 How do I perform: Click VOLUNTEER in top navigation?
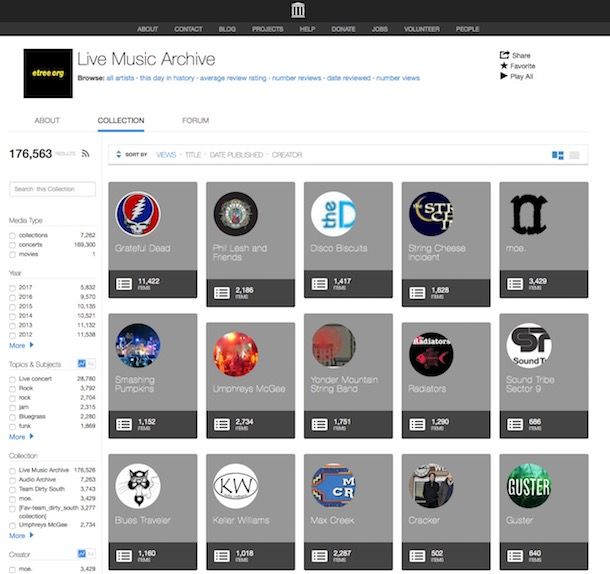[x=422, y=29]
